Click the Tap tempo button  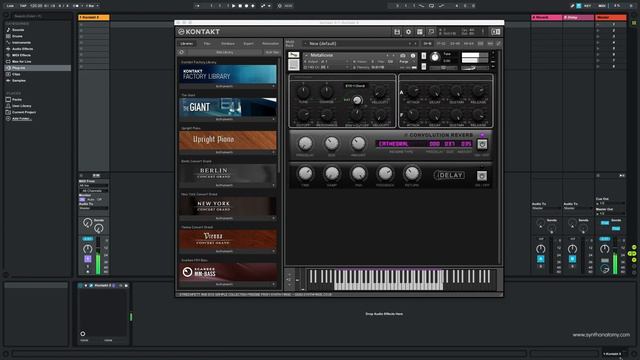tap(23, 6)
